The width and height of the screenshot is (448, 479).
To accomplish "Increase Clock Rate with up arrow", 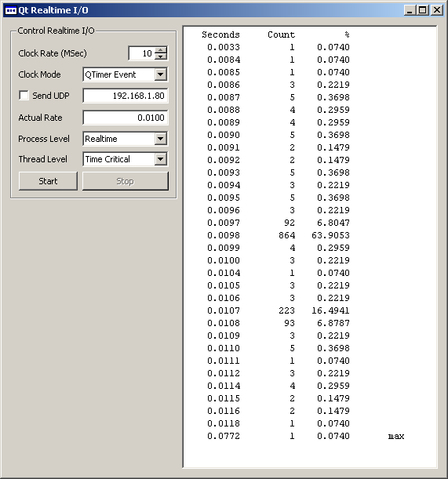I will (x=161, y=50).
